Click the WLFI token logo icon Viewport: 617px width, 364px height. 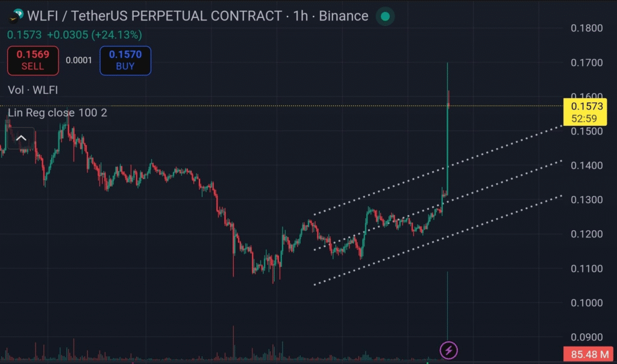click(17, 16)
